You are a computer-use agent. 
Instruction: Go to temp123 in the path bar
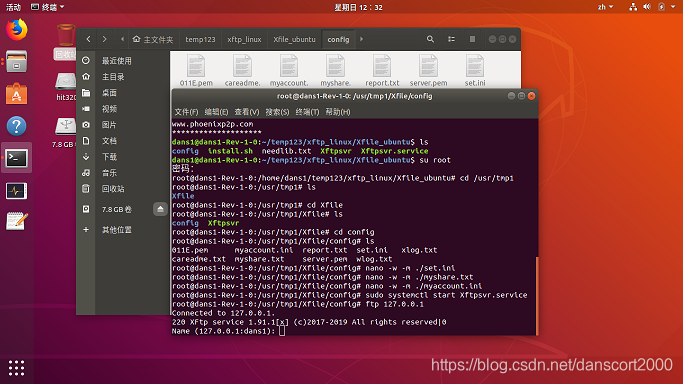point(200,39)
